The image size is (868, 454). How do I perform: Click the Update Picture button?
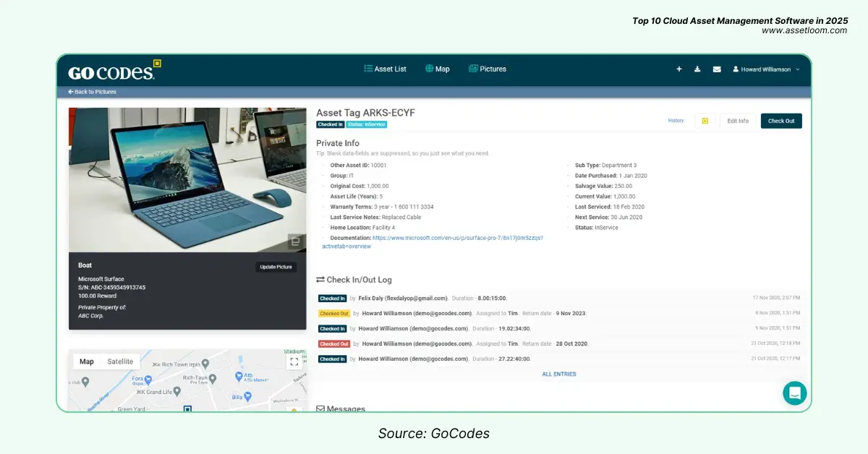tap(276, 267)
